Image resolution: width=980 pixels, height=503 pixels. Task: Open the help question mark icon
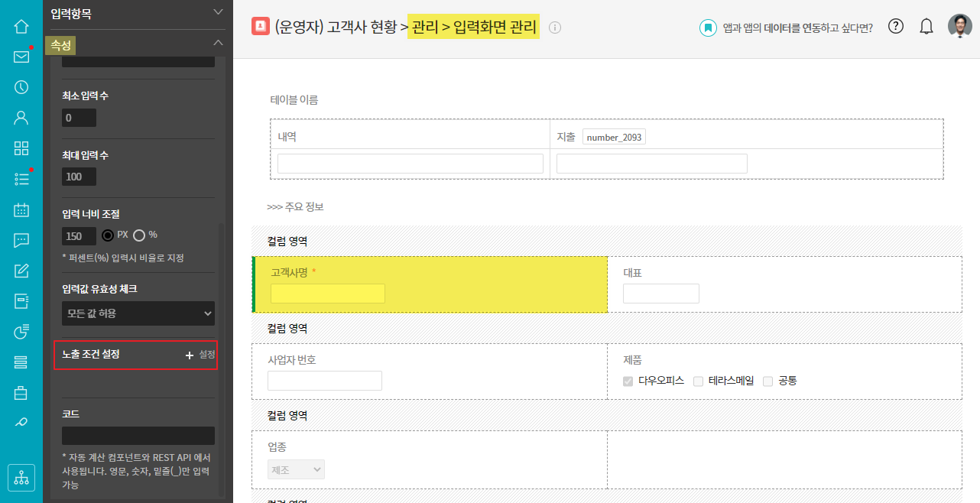point(896,27)
